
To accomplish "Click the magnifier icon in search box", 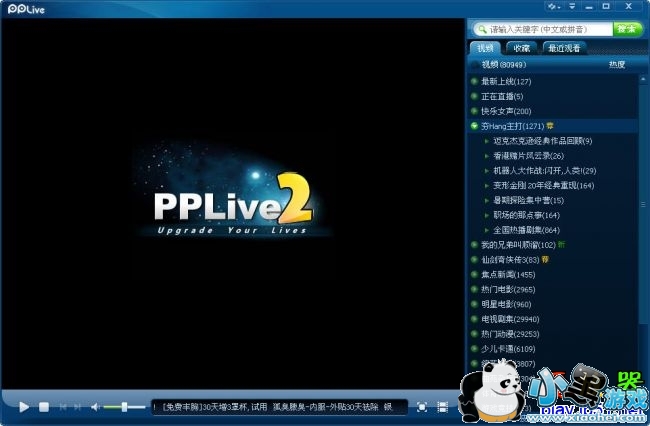I will [481, 29].
